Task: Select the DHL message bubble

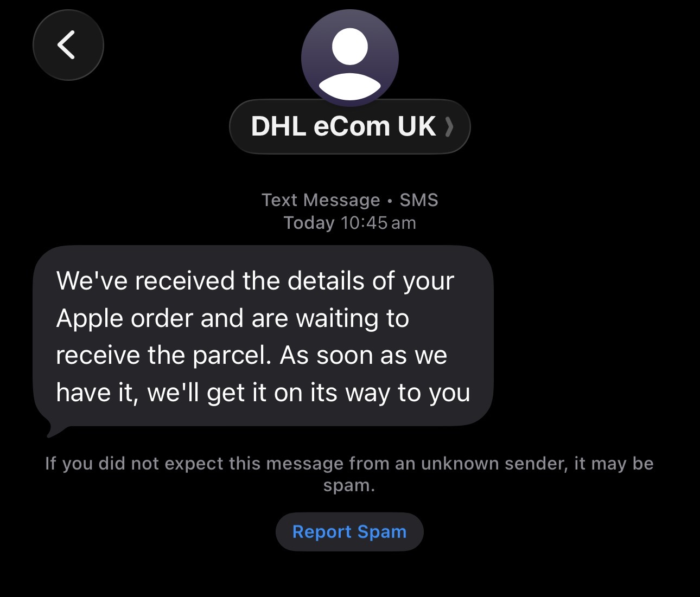Action: pos(263,336)
